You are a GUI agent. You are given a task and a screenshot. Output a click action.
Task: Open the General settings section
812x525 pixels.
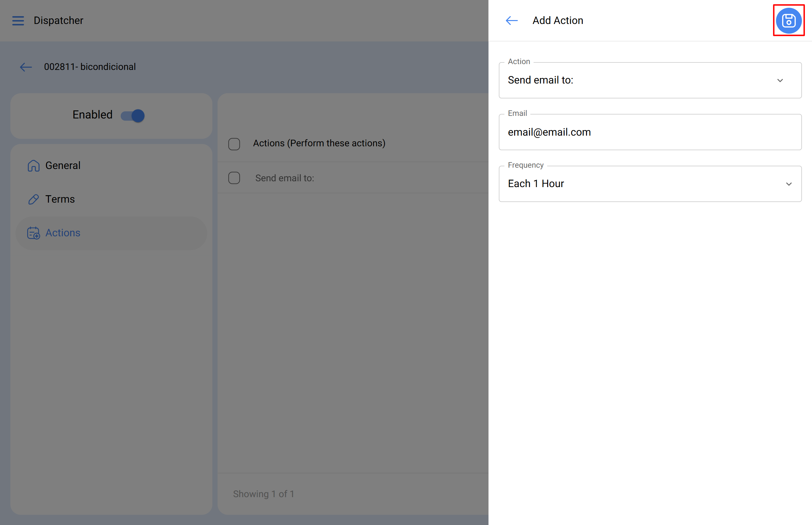point(63,165)
